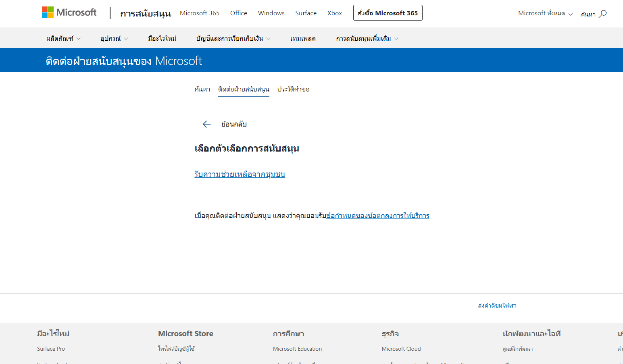The width and height of the screenshot is (623, 364).
Task: Open Office nav link
Action: pos(239,13)
